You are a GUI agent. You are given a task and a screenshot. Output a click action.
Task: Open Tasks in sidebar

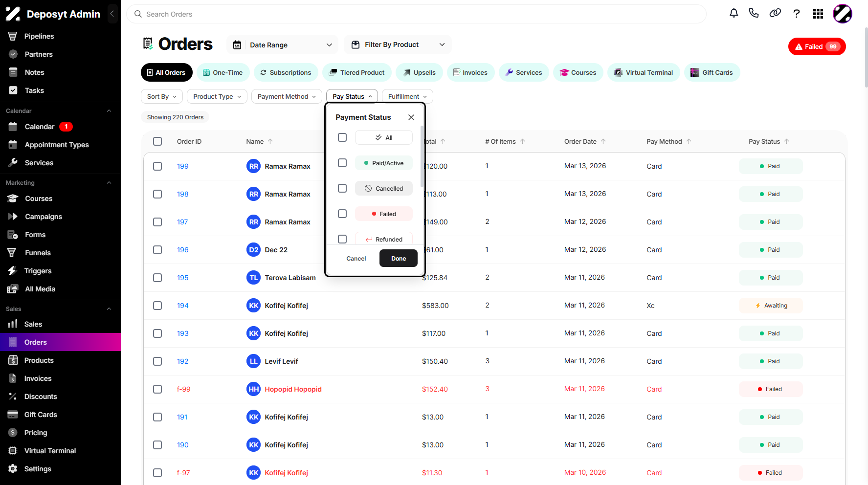[34, 90]
